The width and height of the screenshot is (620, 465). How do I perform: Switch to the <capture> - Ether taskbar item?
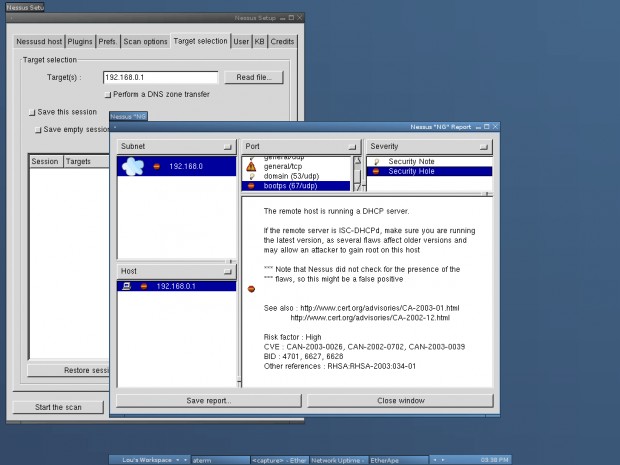(x=279, y=460)
